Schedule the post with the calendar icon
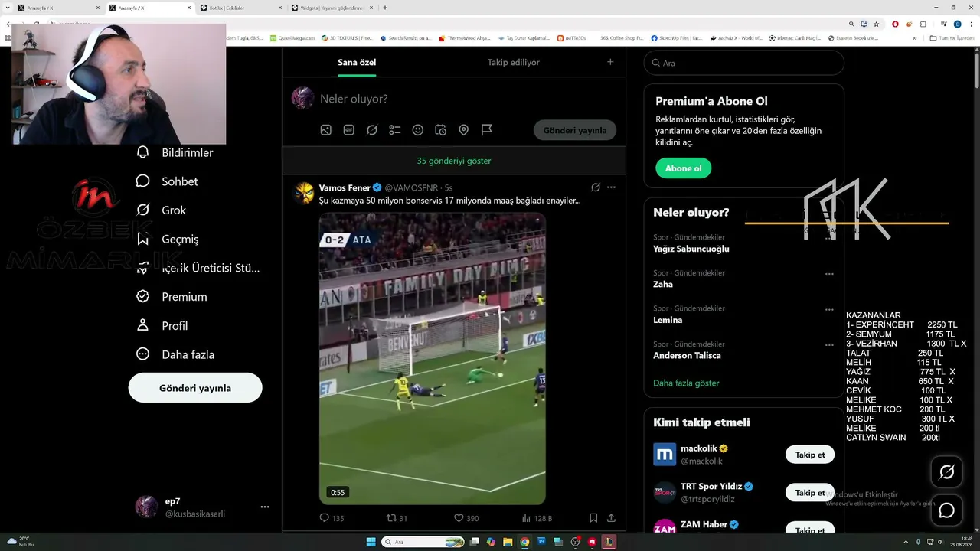Viewport: 980px width, 551px height. click(x=441, y=130)
